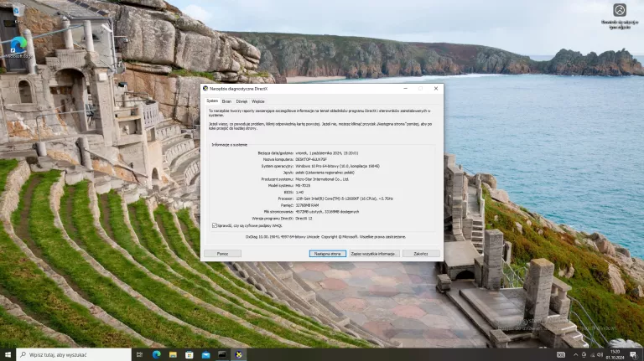The width and height of the screenshot is (644, 361).
Task: Open the command prompt taskbar icon
Action: click(x=222, y=354)
